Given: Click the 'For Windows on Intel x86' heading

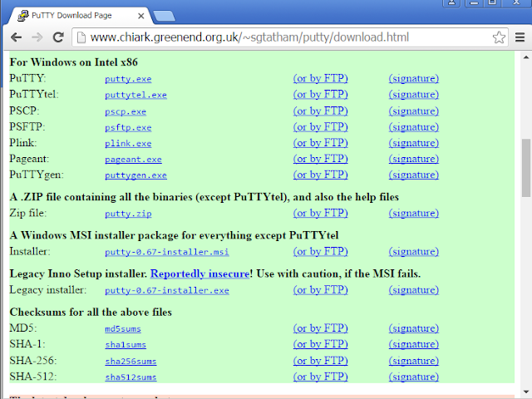Looking at the screenshot, I should [74, 62].
